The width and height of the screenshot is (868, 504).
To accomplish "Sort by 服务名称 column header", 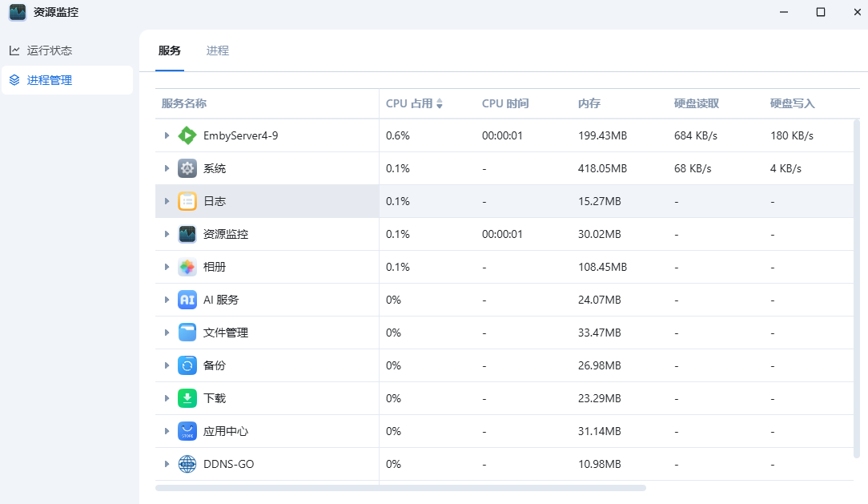I will pyautogui.click(x=184, y=103).
